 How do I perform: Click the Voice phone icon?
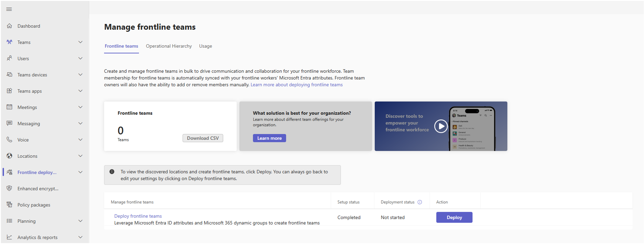pos(9,139)
